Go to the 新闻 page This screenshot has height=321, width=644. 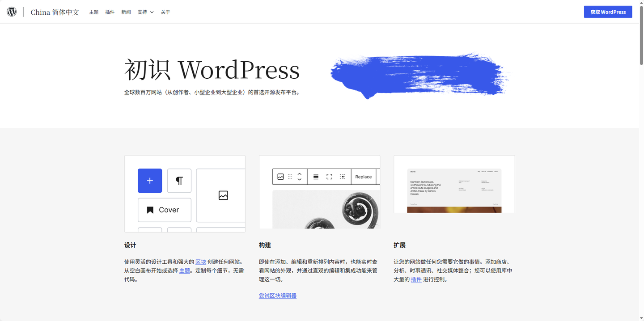[x=126, y=12]
